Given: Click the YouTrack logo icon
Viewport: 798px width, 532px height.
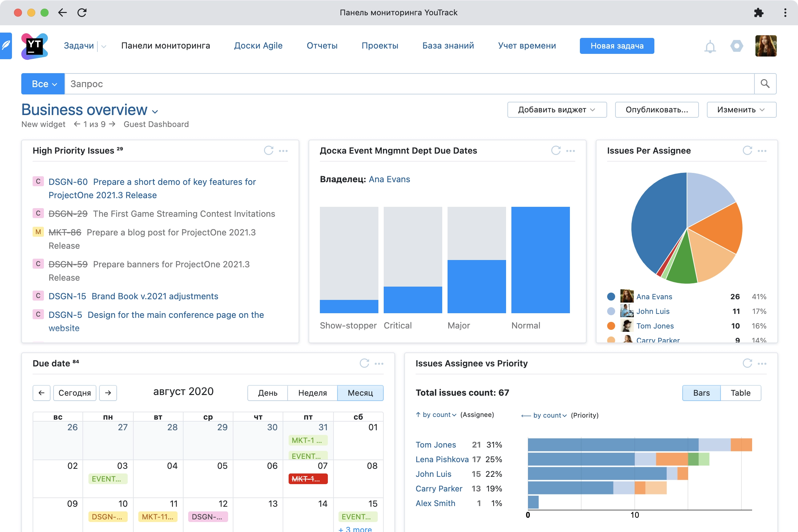Looking at the screenshot, I should [35, 46].
